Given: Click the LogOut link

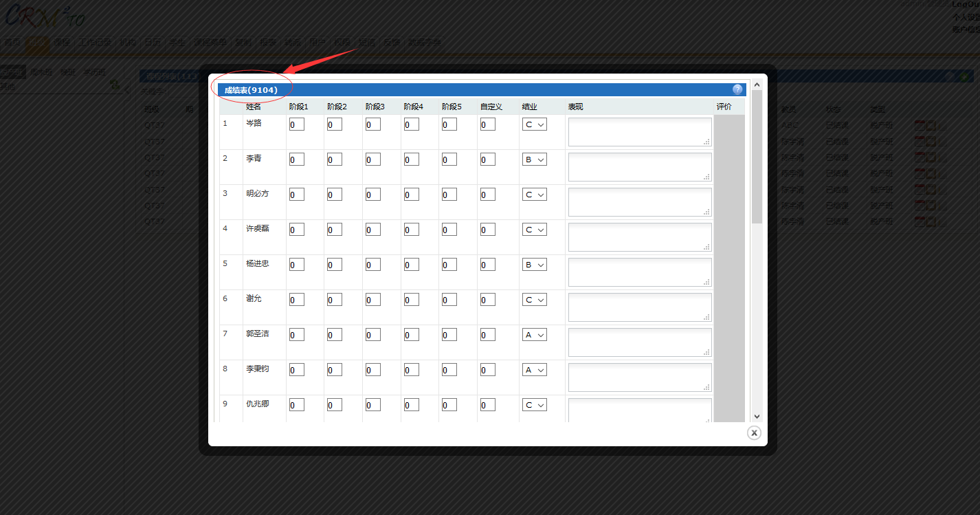Looking at the screenshot, I should coord(965,4).
